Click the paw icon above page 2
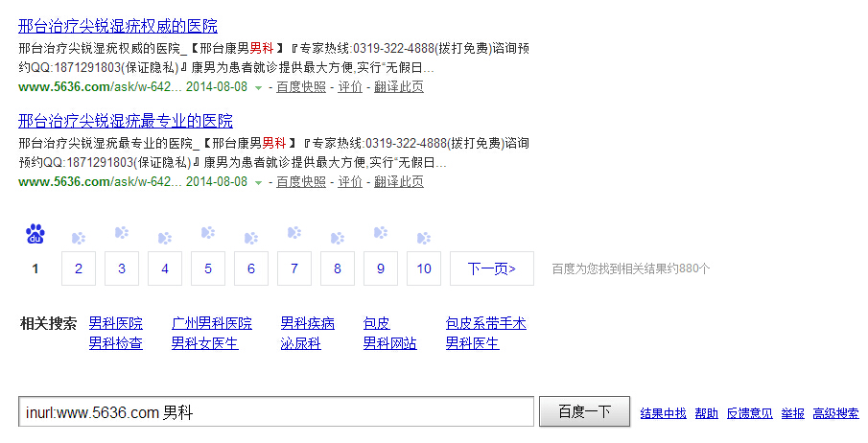 [x=79, y=237]
